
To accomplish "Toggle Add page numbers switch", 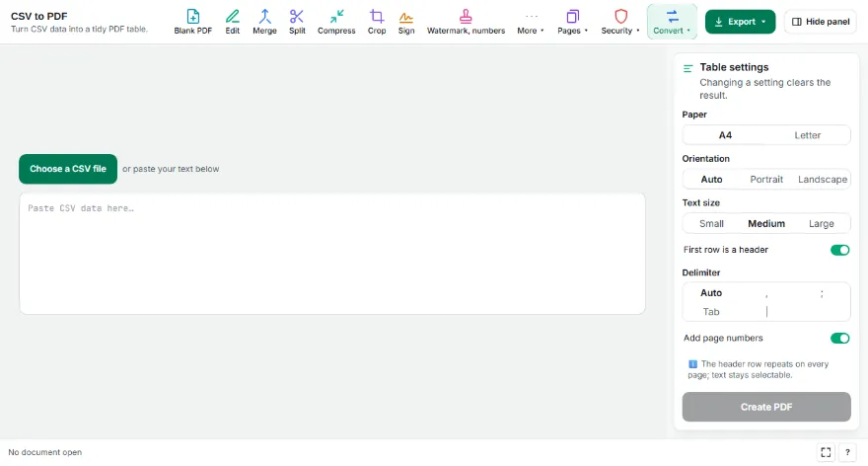I will tap(839, 338).
